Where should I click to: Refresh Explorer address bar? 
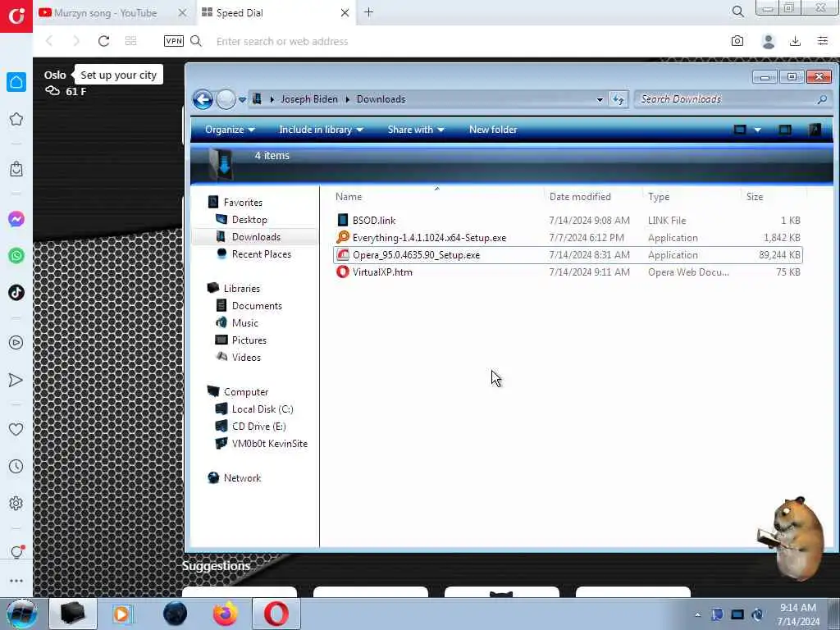coord(619,99)
